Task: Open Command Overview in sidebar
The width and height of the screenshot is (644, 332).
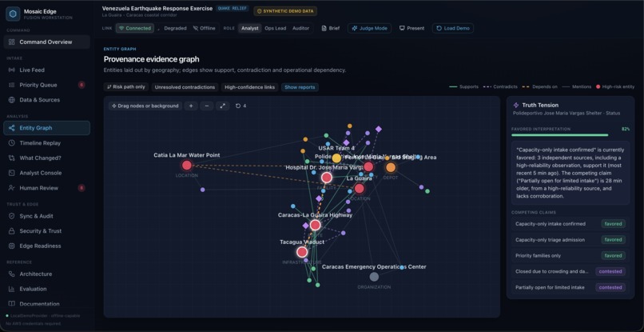Action: click(x=47, y=42)
